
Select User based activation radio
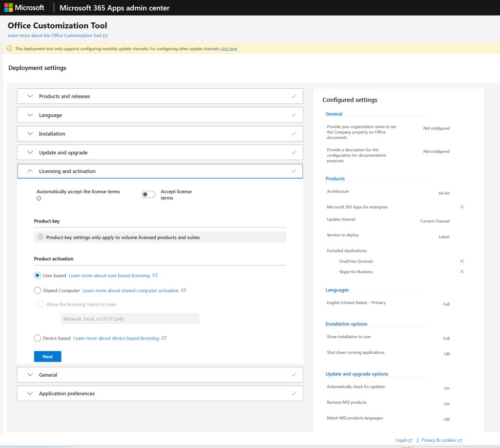click(37, 275)
